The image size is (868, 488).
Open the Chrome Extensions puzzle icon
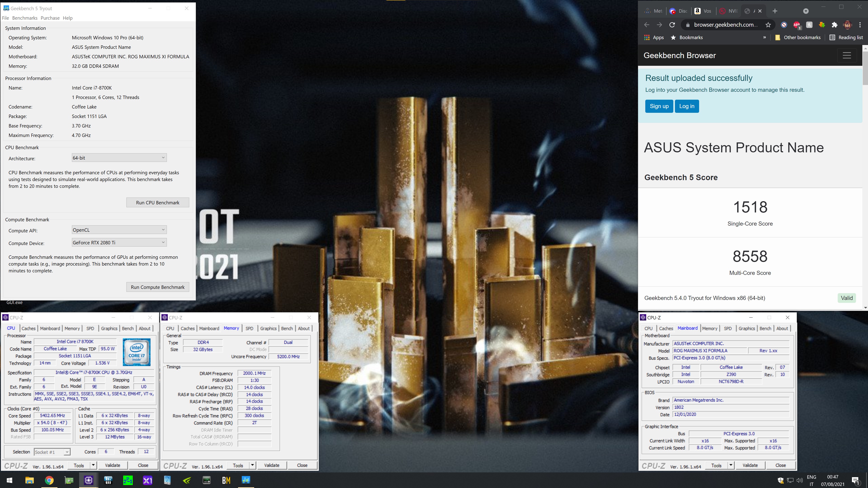(x=835, y=25)
